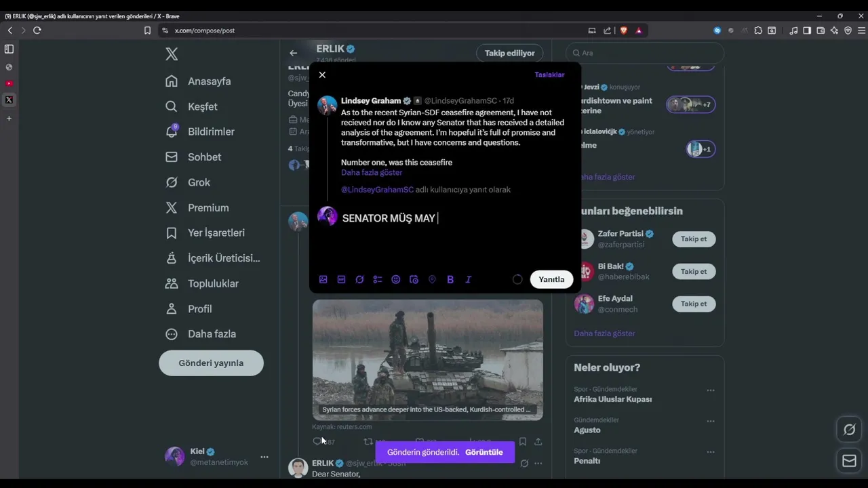Go back with arrow beside ERLIK

(x=293, y=53)
